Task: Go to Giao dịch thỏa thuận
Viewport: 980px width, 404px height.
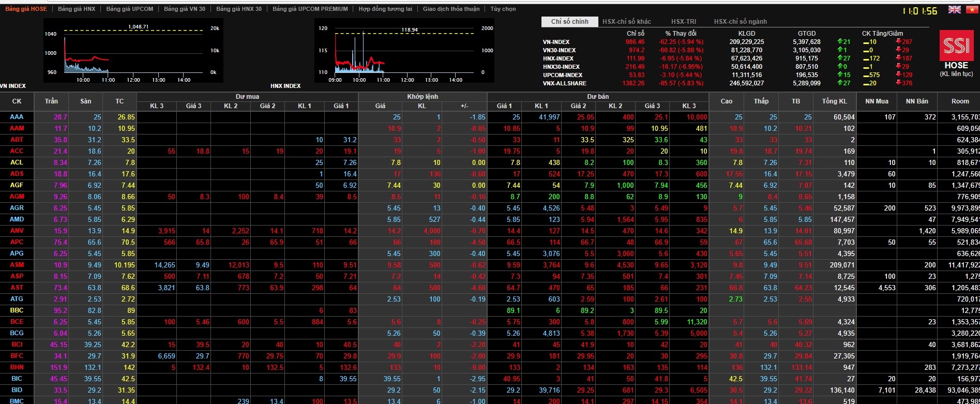Action: (x=451, y=9)
